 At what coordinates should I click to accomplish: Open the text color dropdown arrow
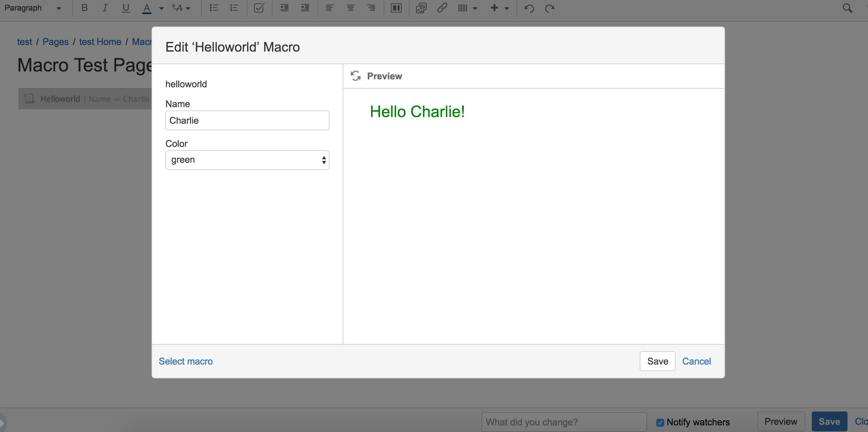point(161,8)
